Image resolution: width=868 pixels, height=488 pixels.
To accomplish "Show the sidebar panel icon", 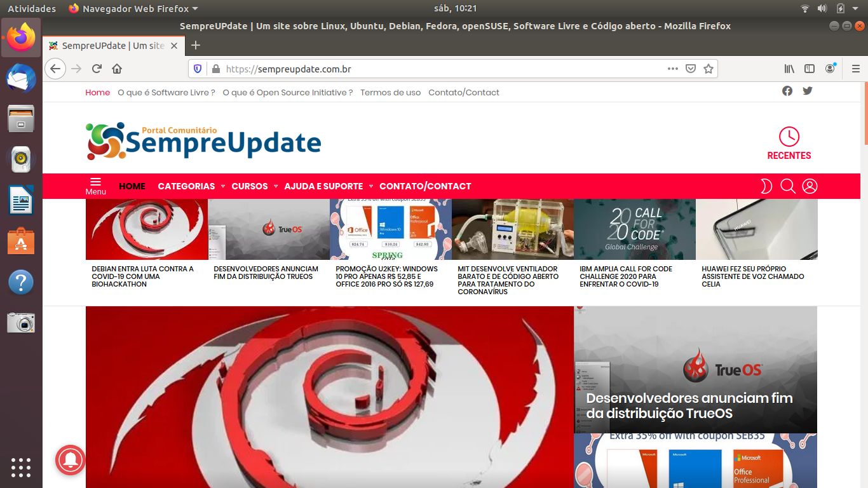I will [810, 69].
